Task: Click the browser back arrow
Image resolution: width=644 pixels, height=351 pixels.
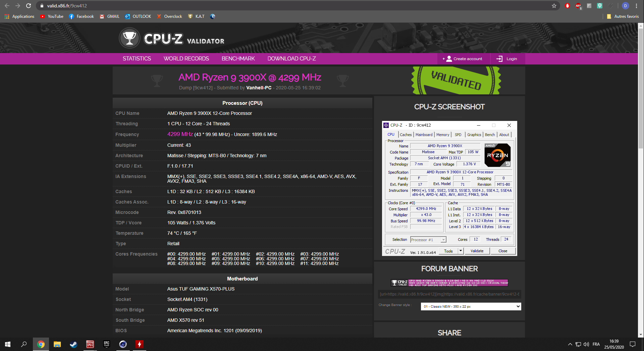Action: point(7,6)
